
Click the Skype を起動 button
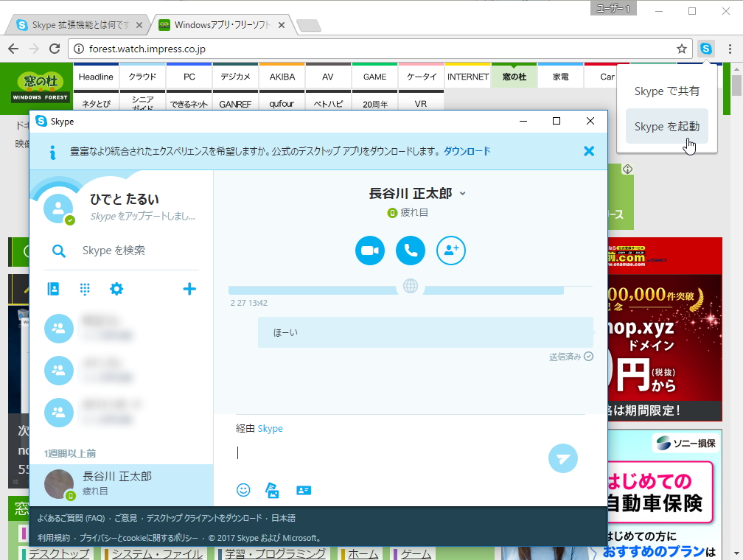[x=666, y=126]
